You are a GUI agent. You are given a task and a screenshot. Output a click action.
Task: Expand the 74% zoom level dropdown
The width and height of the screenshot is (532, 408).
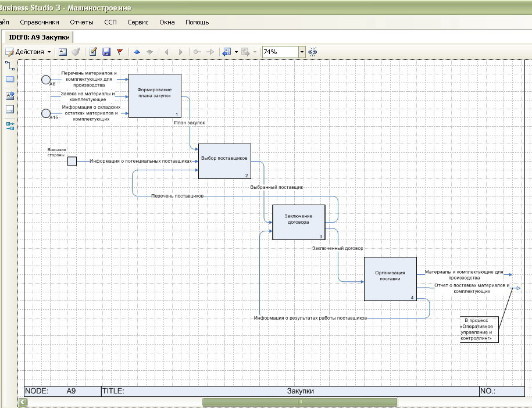pos(302,52)
